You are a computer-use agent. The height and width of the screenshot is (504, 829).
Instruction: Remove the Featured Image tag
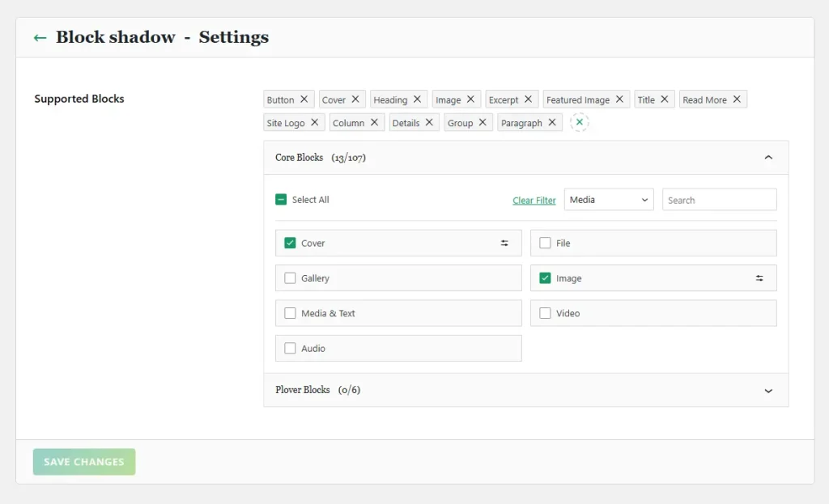pyautogui.click(x=620, y=100)
